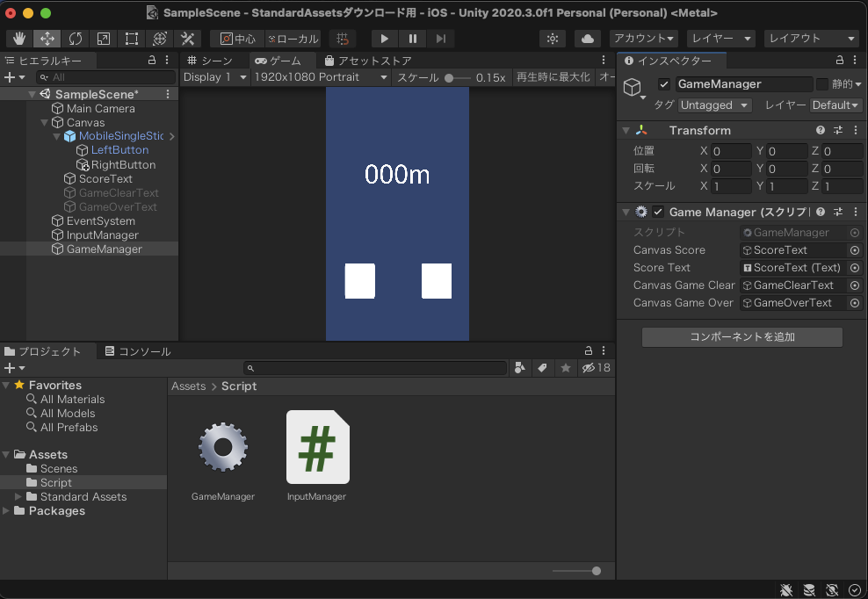This screenshot has width=868, height=599.
Task: Adjust the game view scale slider
Action: [451, 77]
